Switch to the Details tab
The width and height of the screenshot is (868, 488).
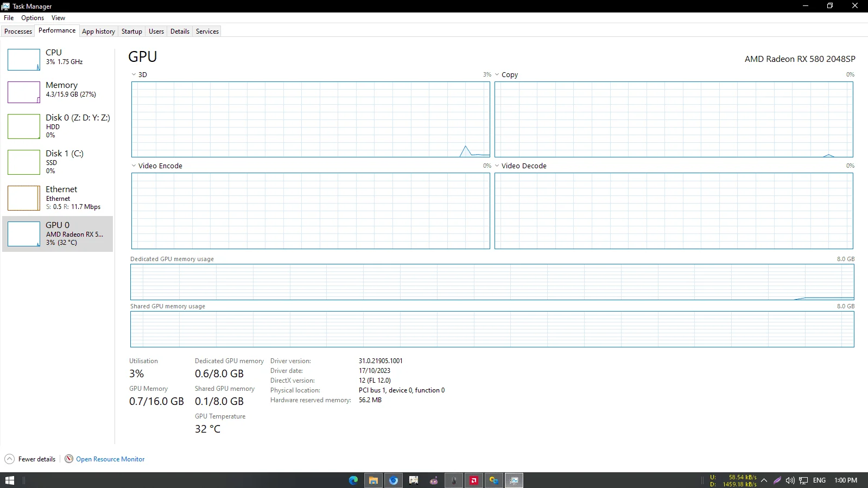coord(180,31)
